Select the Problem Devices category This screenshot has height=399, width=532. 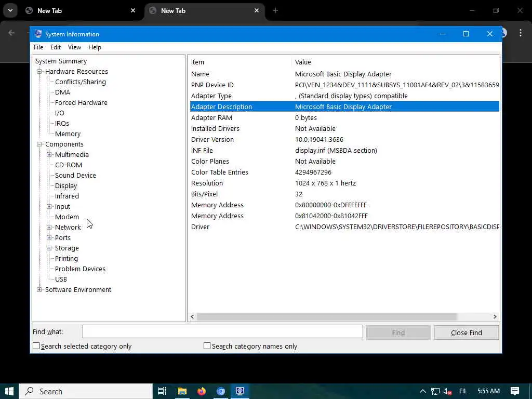click(80, 269)
